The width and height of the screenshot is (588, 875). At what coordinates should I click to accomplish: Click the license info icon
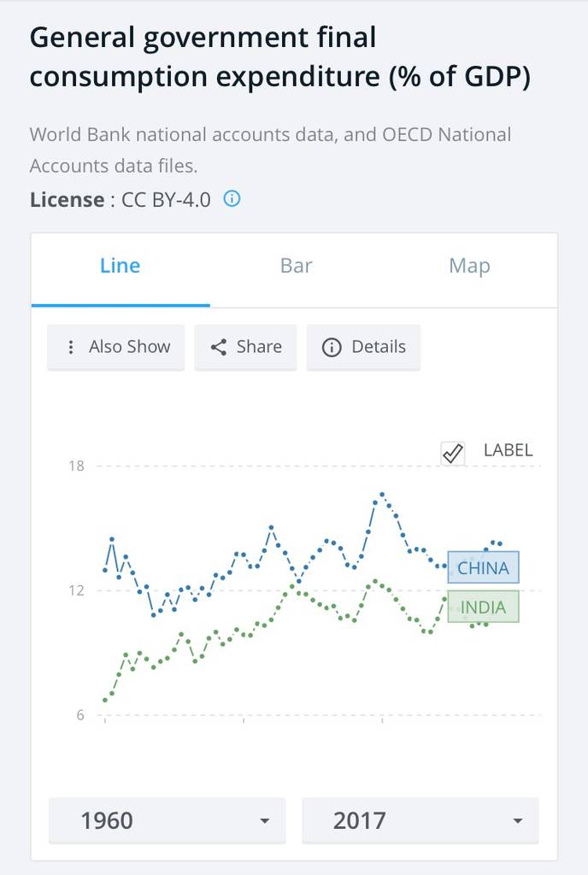point(232,199)
